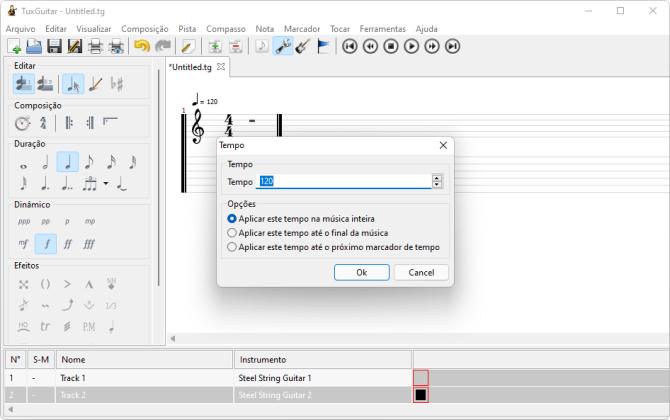The image size is (670, 420).
Task: Select 'Aplicar este tempo na música inteira'
Action: pyautogui.click(x=233, y=218)
